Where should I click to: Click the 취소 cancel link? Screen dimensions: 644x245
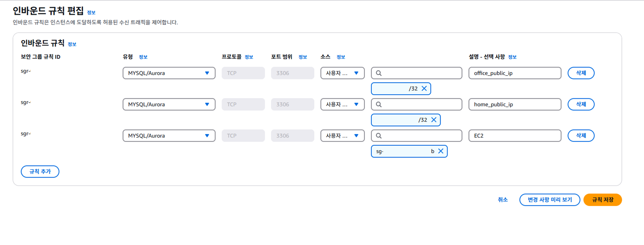(x=503, y=200)
